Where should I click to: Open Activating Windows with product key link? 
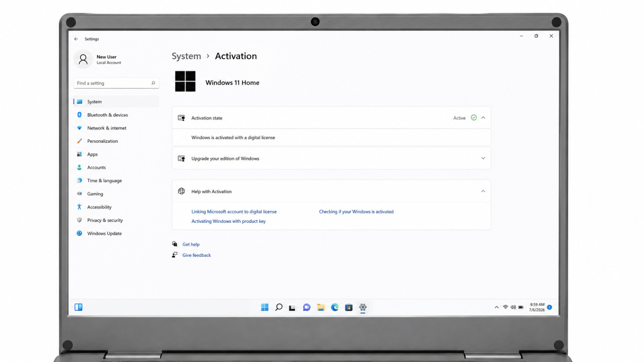229,221
